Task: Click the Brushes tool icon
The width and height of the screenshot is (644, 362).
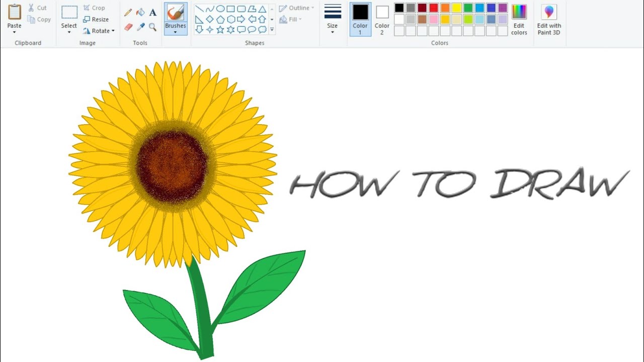Action: point(176,13)
